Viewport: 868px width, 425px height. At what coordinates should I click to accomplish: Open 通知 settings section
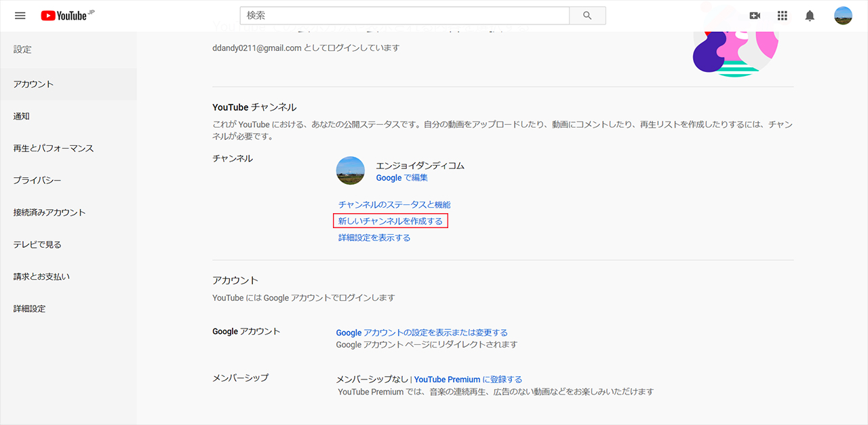pos(68,116)
